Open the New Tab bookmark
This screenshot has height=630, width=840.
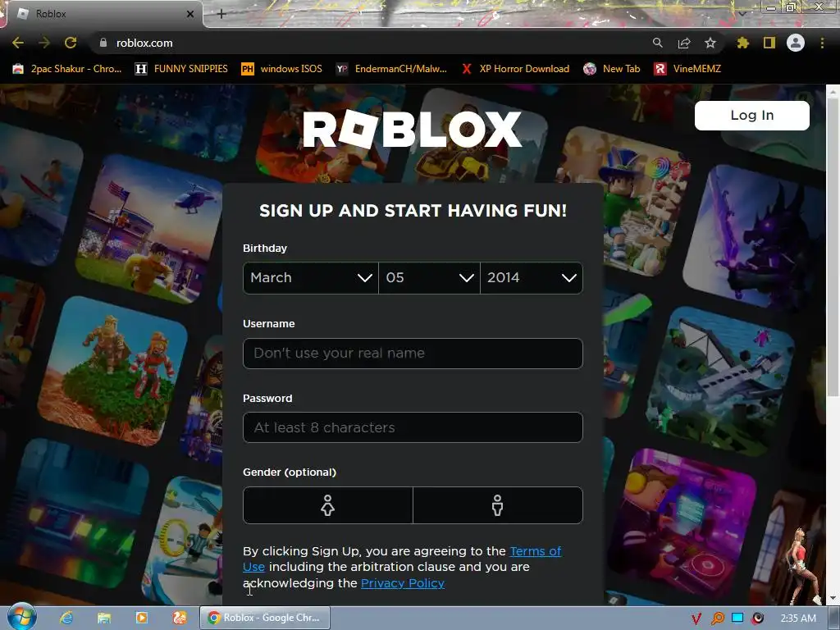tap(612, 69)
